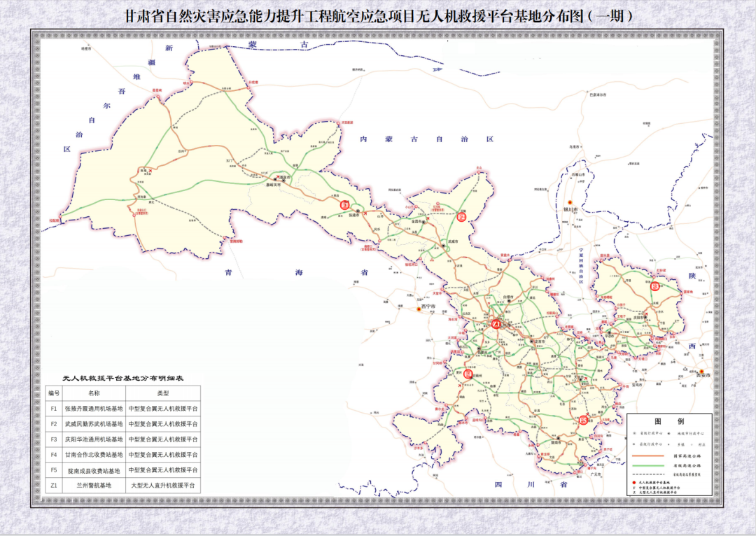756x536 pixels.
Task: Click the red airport symbol near 敦煌
Action: click(x=149, y=171)
